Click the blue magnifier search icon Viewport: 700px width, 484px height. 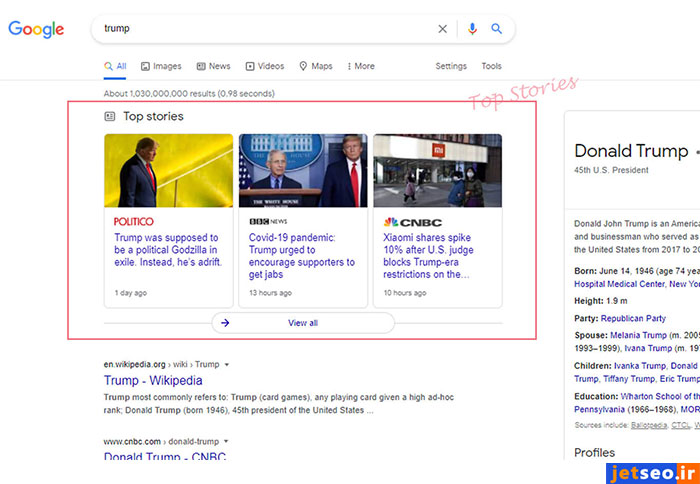[497, 29]
